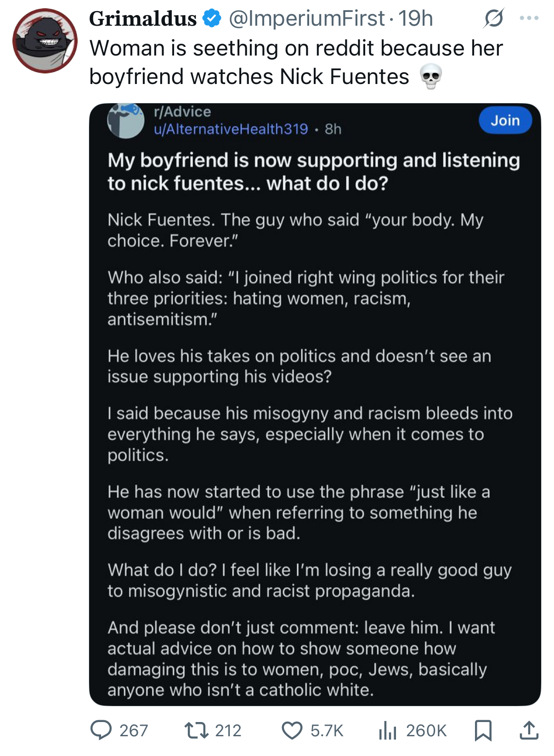554x756 pixels.
Task: Open the view analytics bar chart icon
Action: (x=388, y=730)
